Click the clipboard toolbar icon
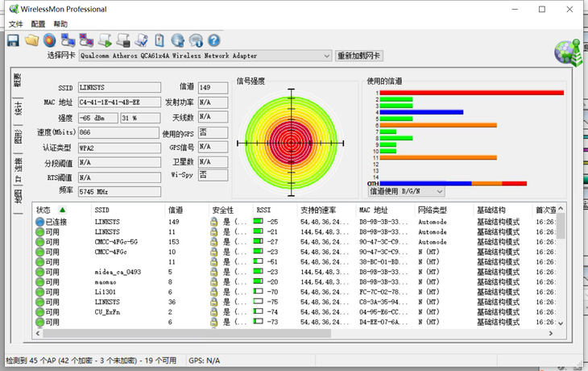The width and height of the screenshot is (588, 371). pyautogui.click(x=159, y=40)
